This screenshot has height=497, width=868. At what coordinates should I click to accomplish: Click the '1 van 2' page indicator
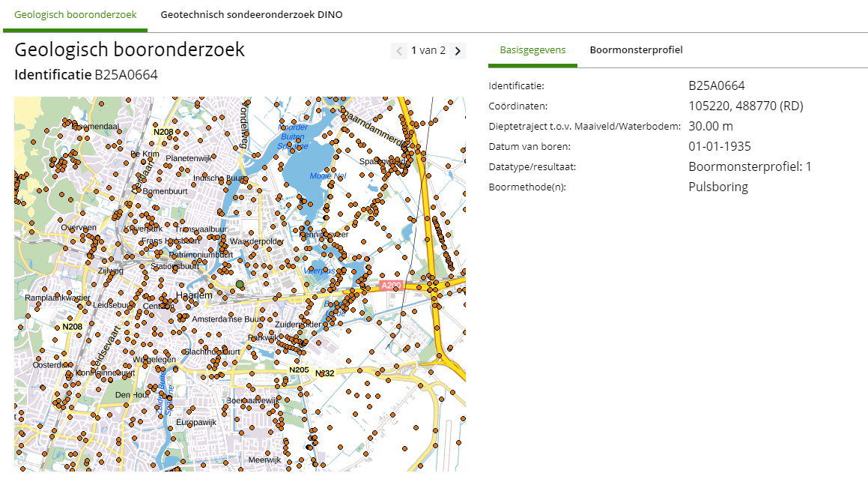point(428,51)
